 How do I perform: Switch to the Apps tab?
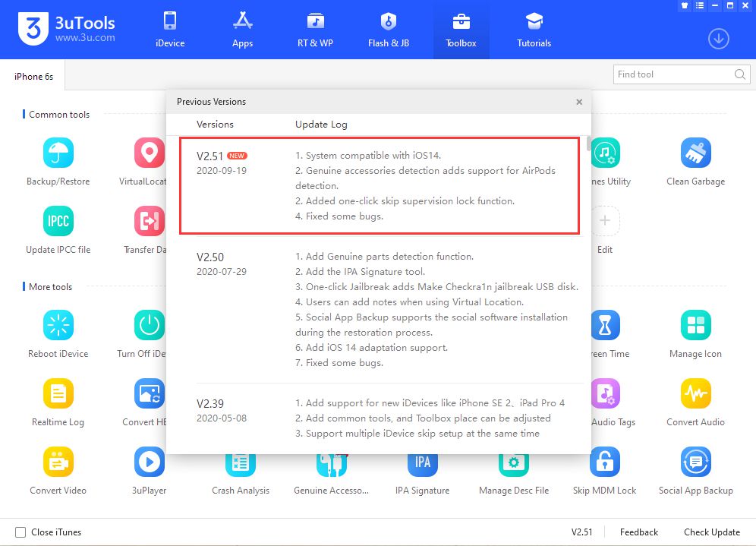[x=243, y=30]
